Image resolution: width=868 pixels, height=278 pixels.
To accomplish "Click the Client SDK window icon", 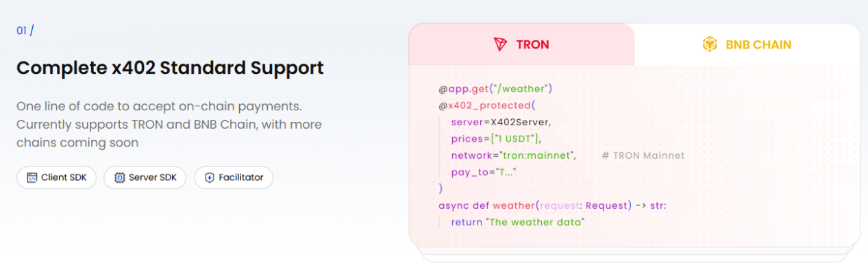I will coord(32,177).
